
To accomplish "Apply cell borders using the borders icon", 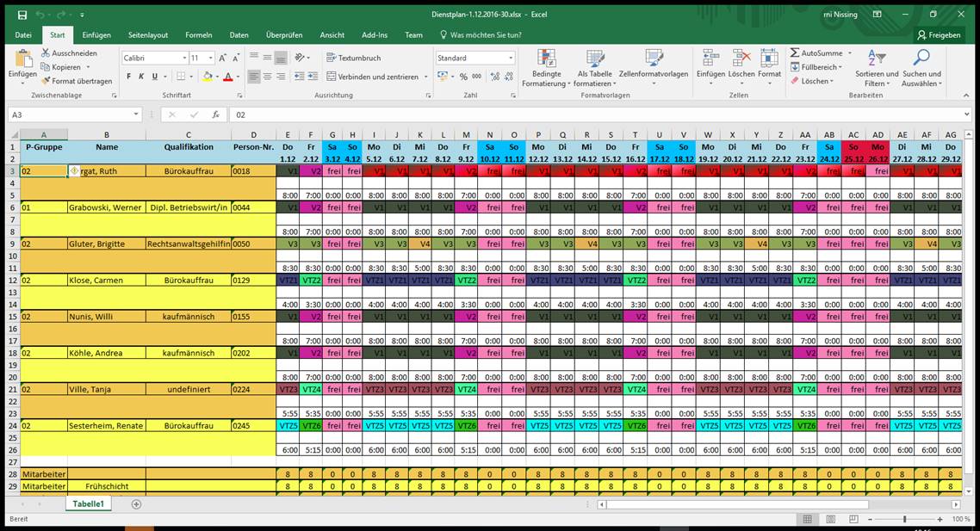I will [x=181, y=77].
